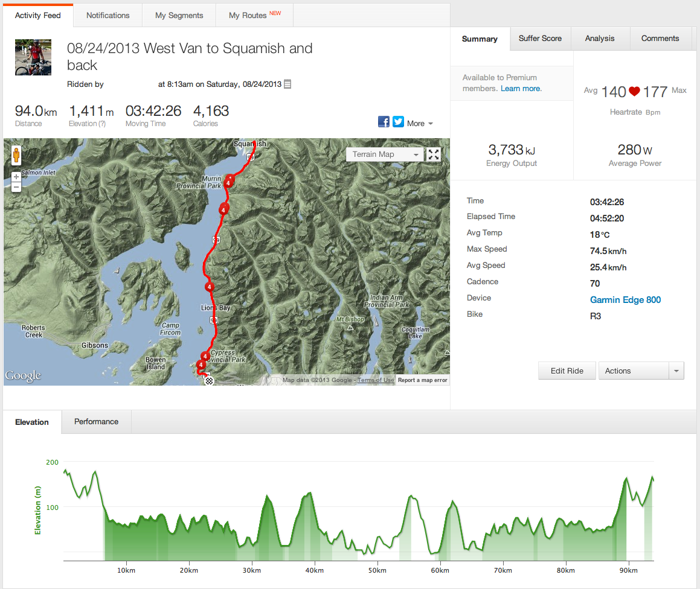This screenshot has height=589, width=700.
Task: Follow the Learn more premium link
Action: coord(521,89)
